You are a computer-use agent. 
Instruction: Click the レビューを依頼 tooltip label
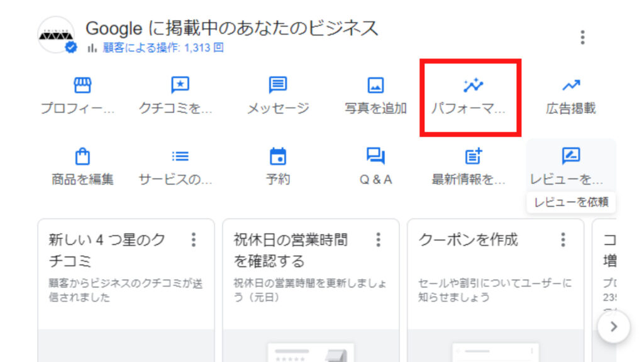571,202
